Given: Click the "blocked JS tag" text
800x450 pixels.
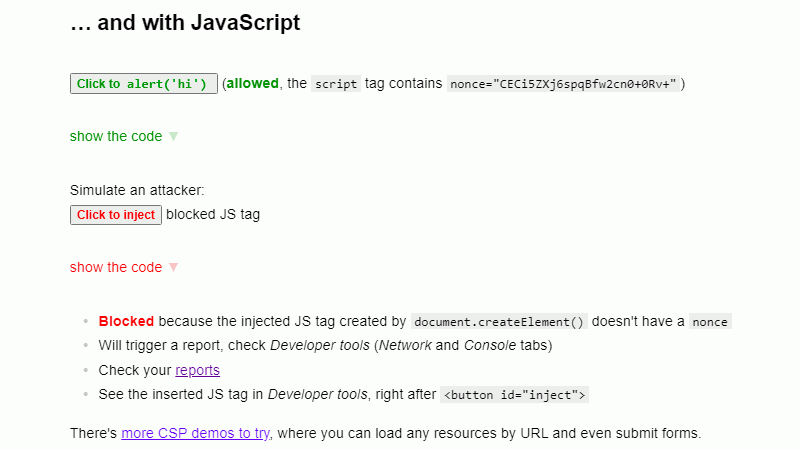Looking at the screenshot, I should (x=213, y=215).
